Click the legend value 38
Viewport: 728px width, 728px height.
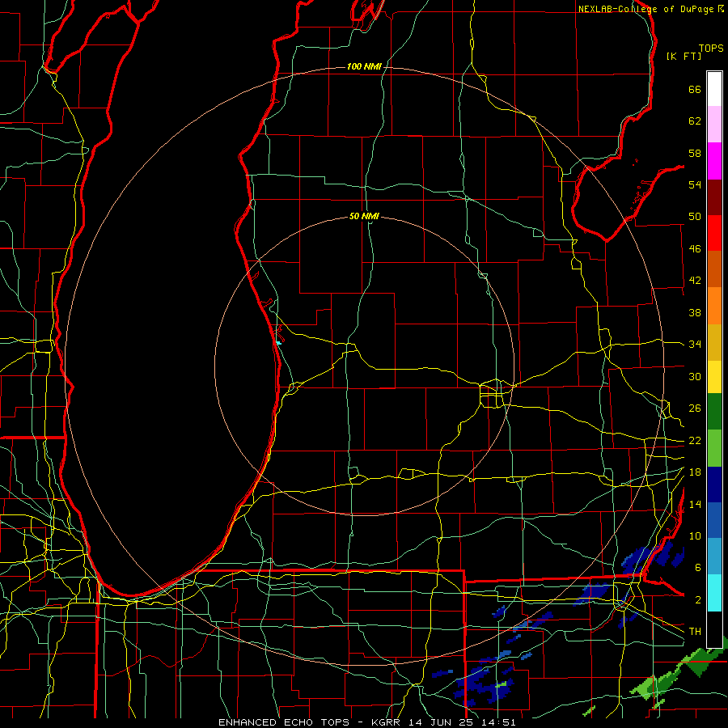click(695, 313)
